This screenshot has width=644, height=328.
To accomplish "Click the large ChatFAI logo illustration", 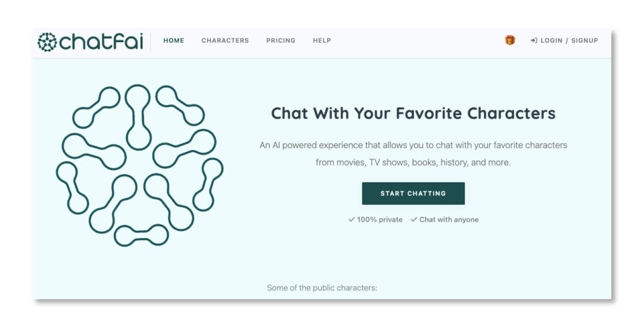I will pyautogui.click(x=140, y=165).
